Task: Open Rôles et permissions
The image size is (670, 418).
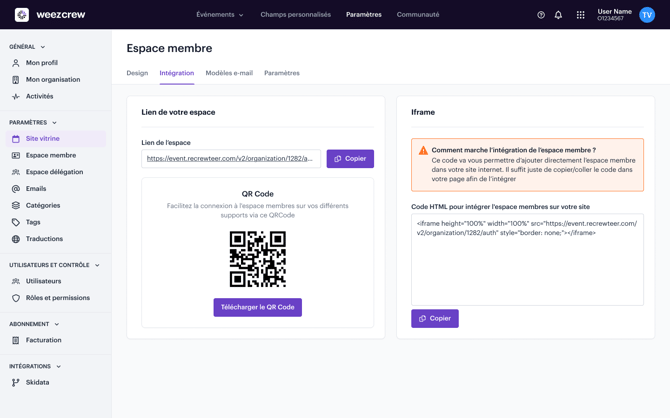Action: point(57,298)
